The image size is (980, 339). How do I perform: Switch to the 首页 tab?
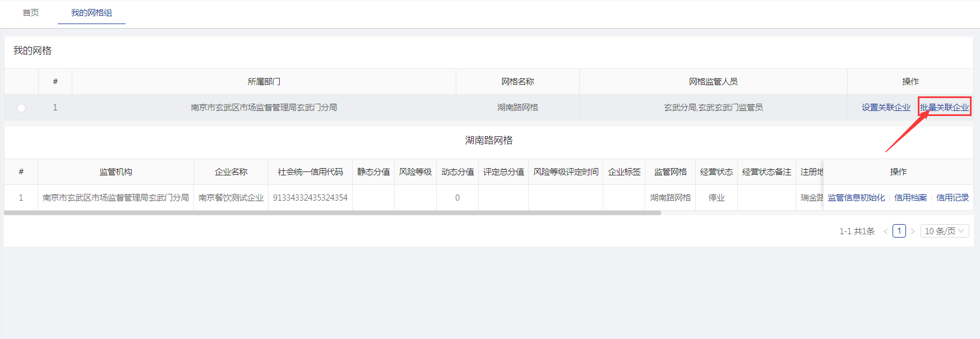(x=31, y=13)
